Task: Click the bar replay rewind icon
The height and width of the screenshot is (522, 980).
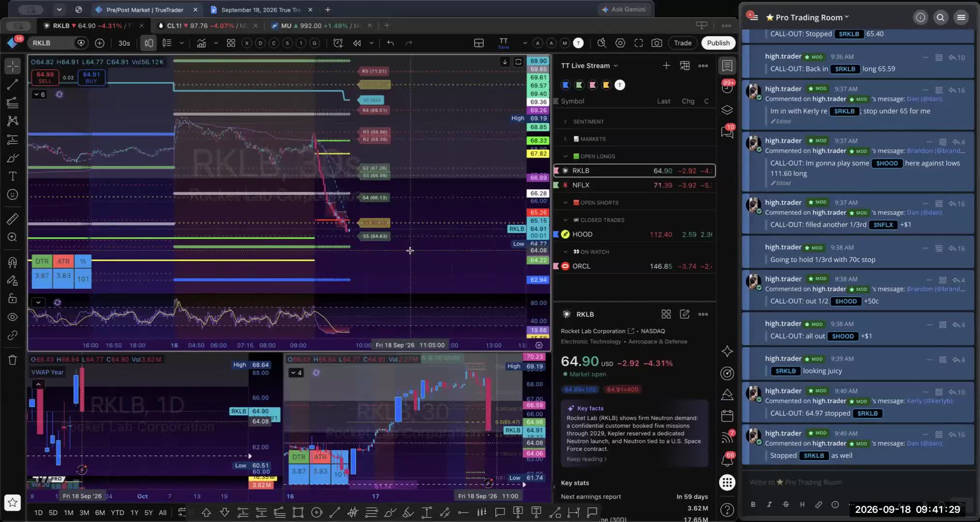Action: [357, 43]
